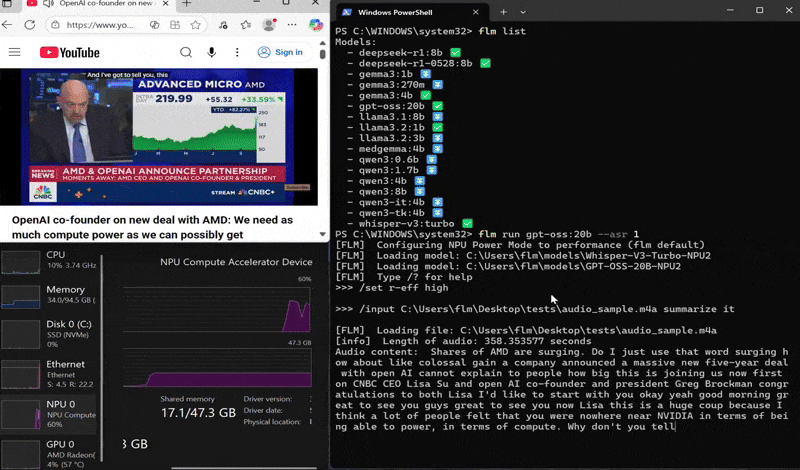This screenshot has height=470, width=800.
Task: Click the video title about OpenAI and AMD
Action: pos(152,227)
